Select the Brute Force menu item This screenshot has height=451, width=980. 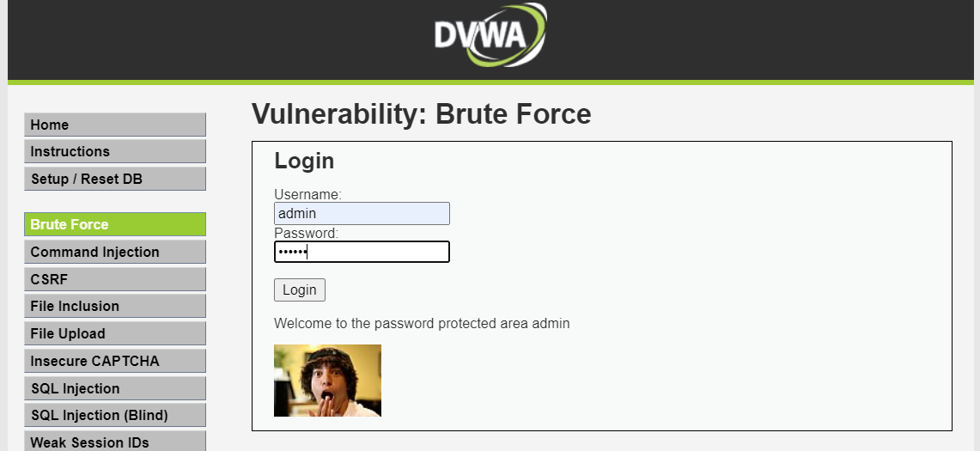[x=115, y=224]
